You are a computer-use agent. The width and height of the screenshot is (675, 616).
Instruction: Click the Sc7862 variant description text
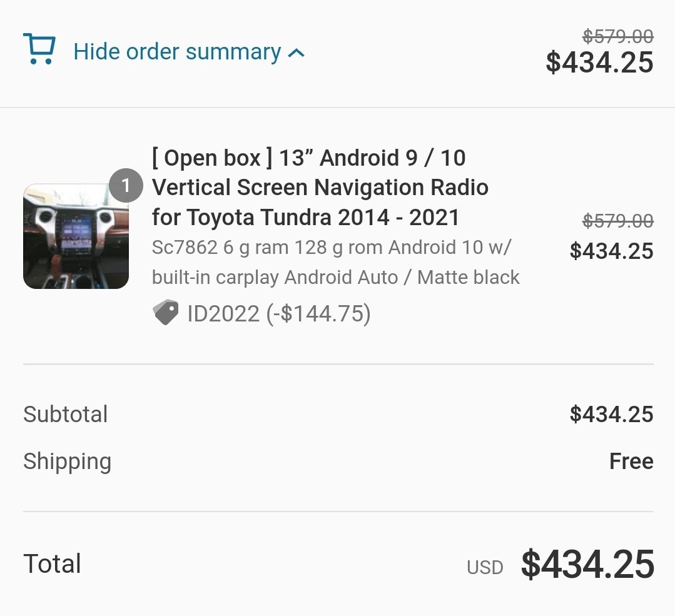point(336,262)
